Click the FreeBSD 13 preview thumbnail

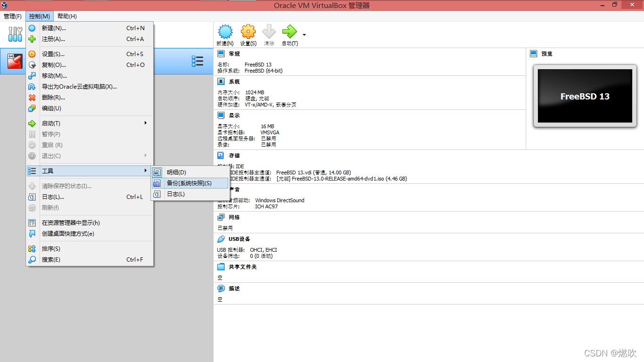click(585, 96)
